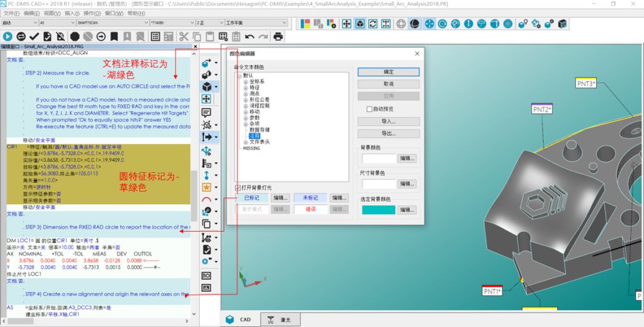Open the 编辑(E) menu
The height and width of the screenshot is (327, 644).
click(x=32, y=13)
